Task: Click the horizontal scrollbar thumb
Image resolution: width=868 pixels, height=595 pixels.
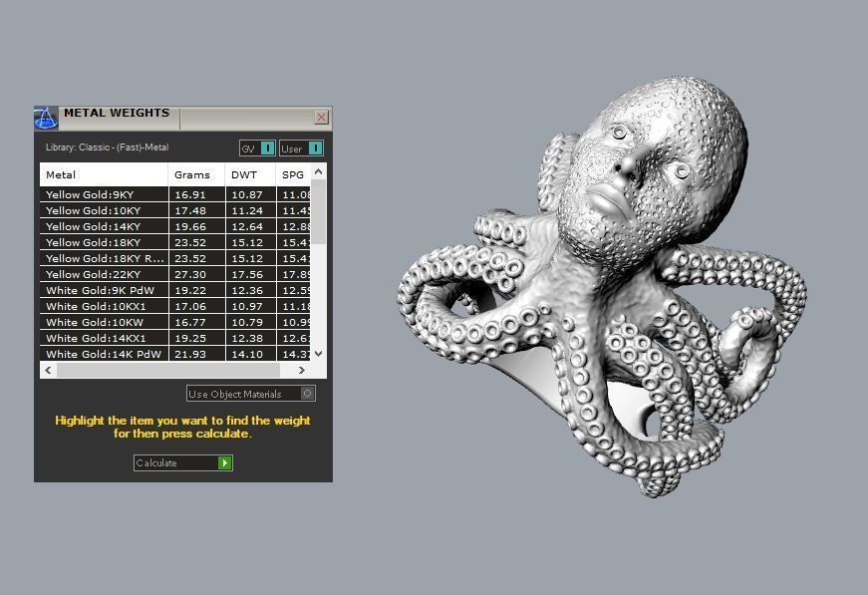Action: pos(168,370)
